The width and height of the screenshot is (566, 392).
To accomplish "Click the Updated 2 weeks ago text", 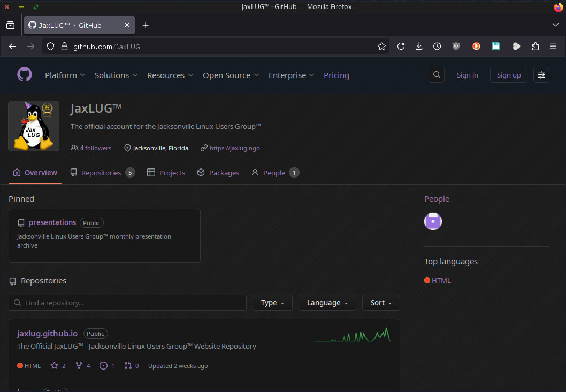I will tap(178, 366).
